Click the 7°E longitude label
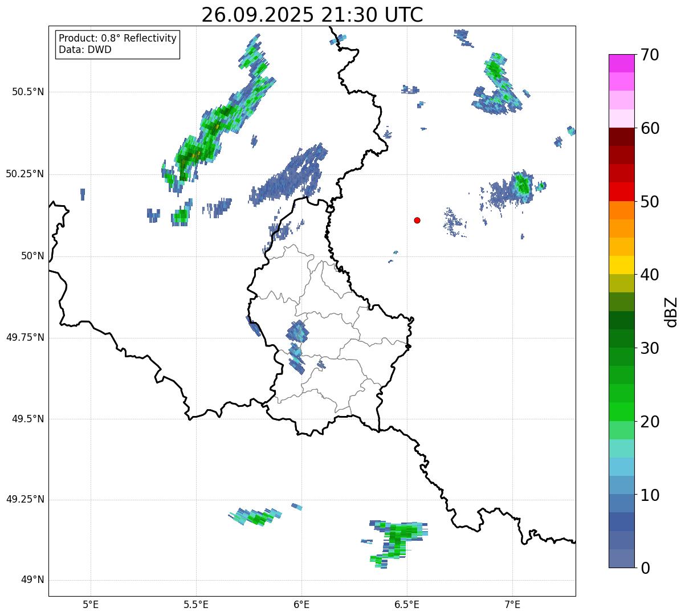 coord(512,604)
